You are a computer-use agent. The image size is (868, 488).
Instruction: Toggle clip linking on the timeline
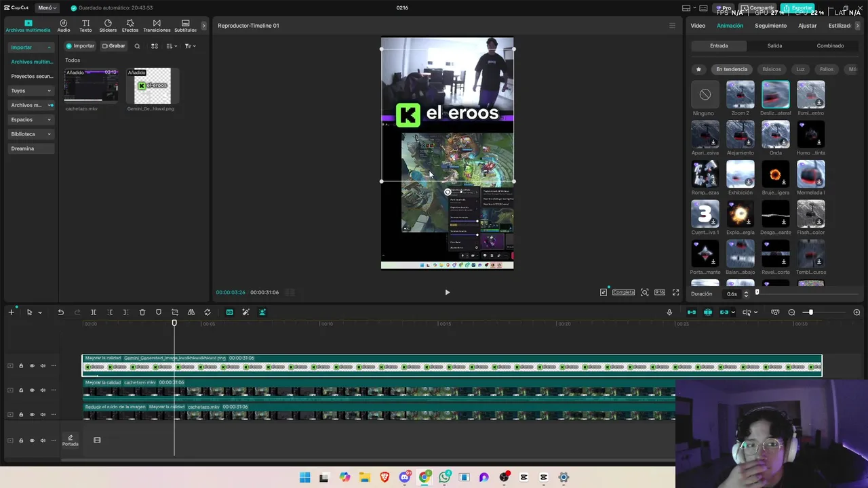pos(724,312)
